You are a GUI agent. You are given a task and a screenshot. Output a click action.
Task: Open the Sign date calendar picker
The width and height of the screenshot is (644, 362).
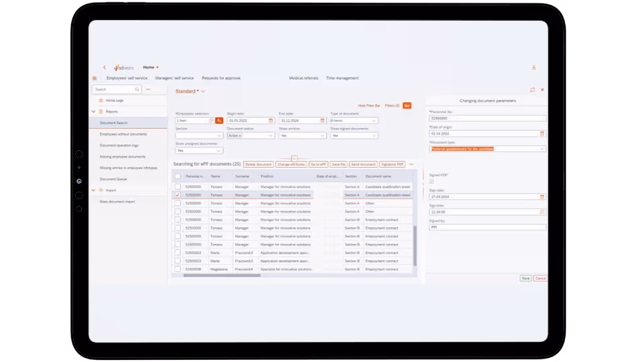point(542,197)
